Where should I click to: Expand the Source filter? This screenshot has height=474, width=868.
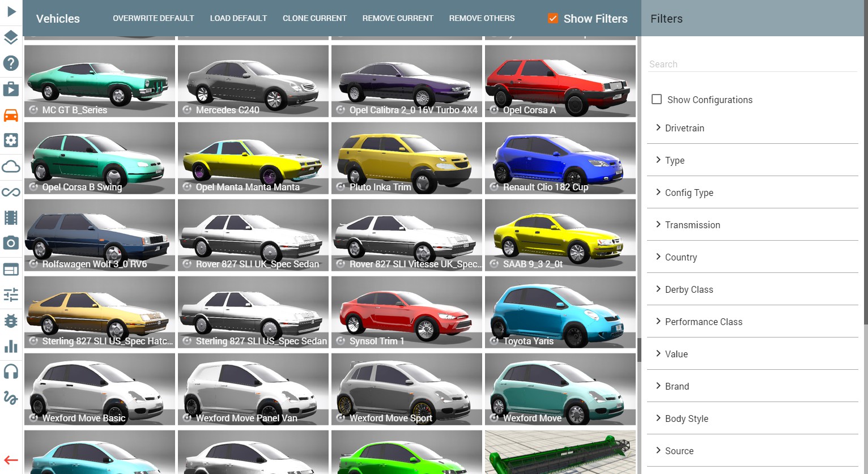(752, 451)
